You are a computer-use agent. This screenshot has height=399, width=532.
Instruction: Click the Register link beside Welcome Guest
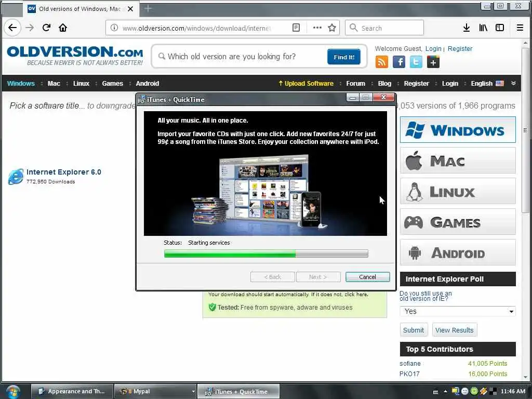click(x=460, y=49)
